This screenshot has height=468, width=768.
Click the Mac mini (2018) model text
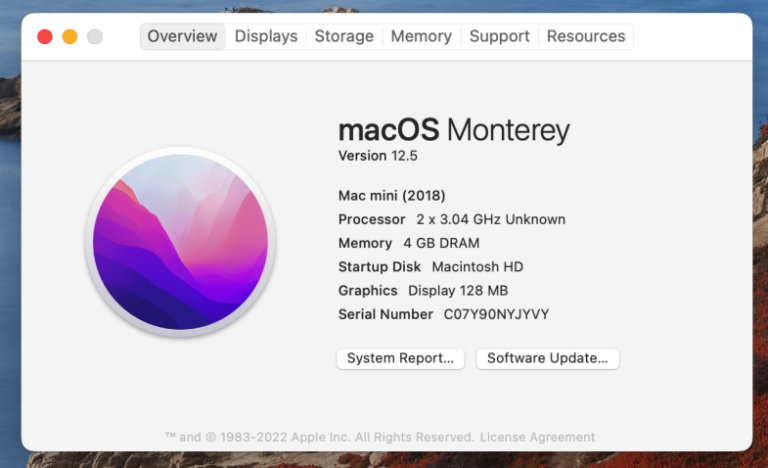tap(392, 195)
